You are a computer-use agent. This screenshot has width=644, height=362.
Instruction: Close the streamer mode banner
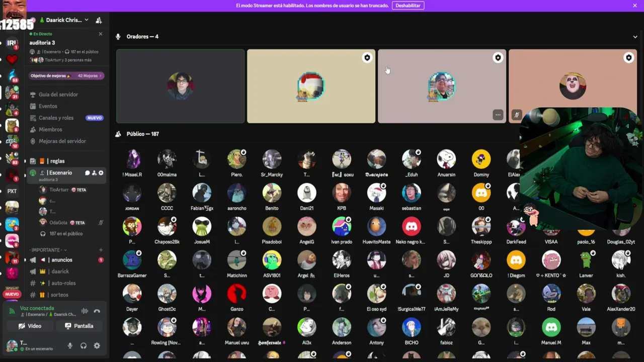tap(635, 6)
